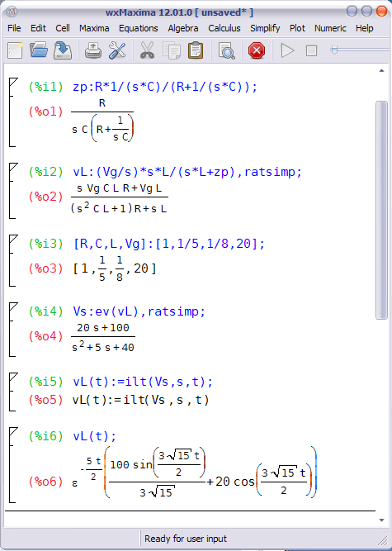Click the Ready for user input status text
Viewport: 392px width, 551px height.
tap(186, 539)
